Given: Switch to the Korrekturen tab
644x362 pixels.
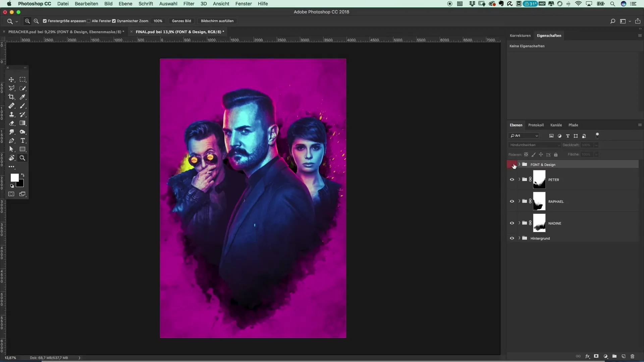Looking at the screenshot, I should [x=520, y=36].
